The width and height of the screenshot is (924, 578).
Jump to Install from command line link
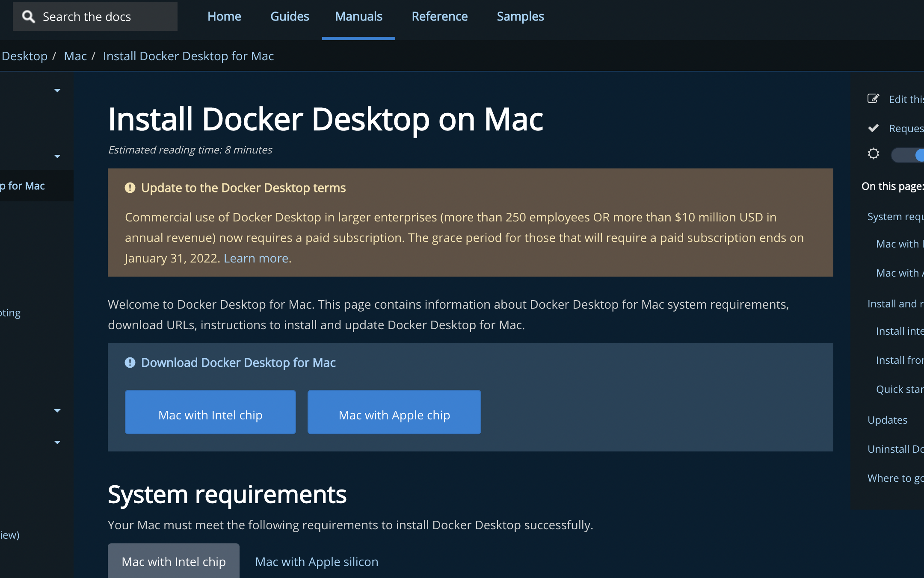(x=900, y=360)
